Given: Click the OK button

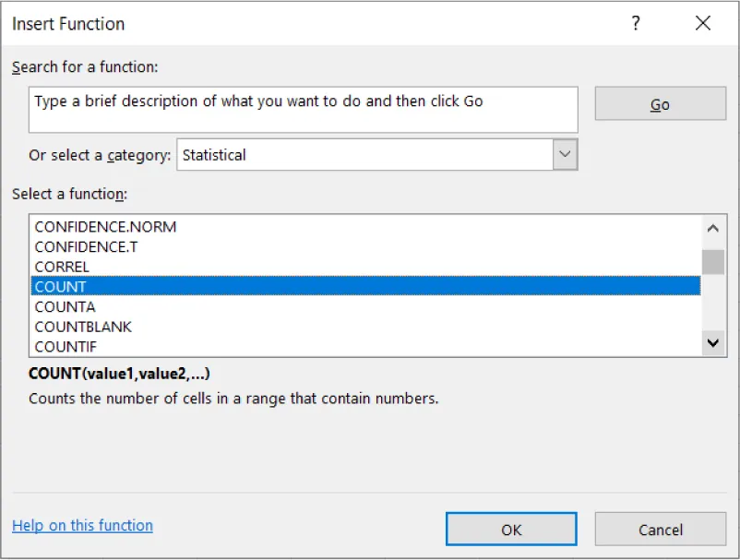Looking at the screenshot, I should point(512,529).
